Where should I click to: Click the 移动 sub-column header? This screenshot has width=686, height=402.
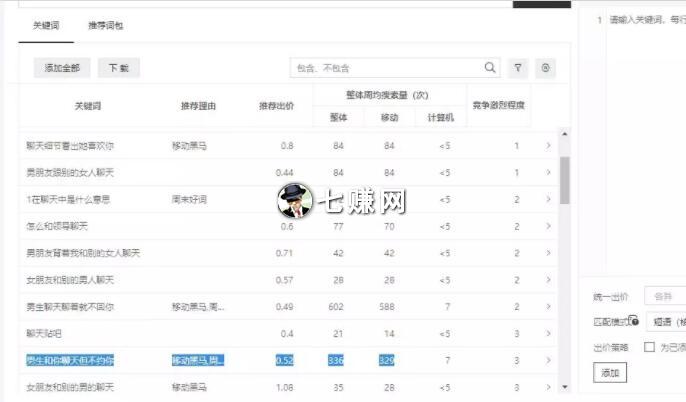point(389,117)
